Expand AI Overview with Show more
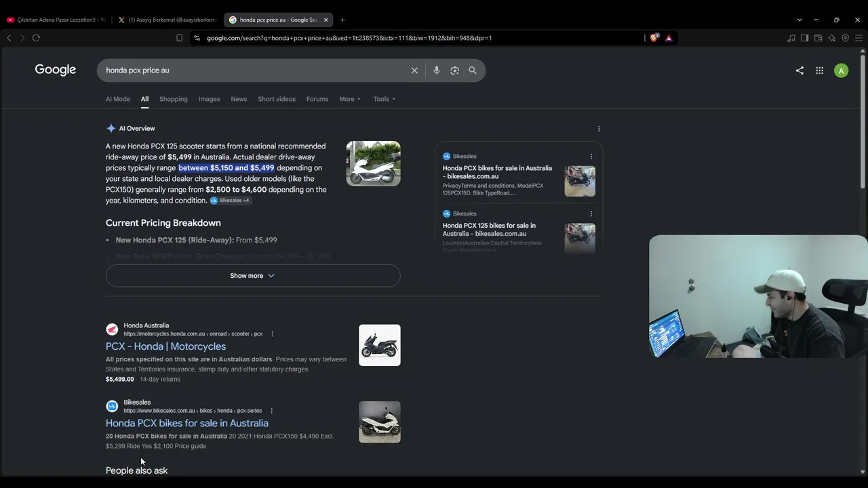This screenshot has width=868, height=488. click(253, 276)
